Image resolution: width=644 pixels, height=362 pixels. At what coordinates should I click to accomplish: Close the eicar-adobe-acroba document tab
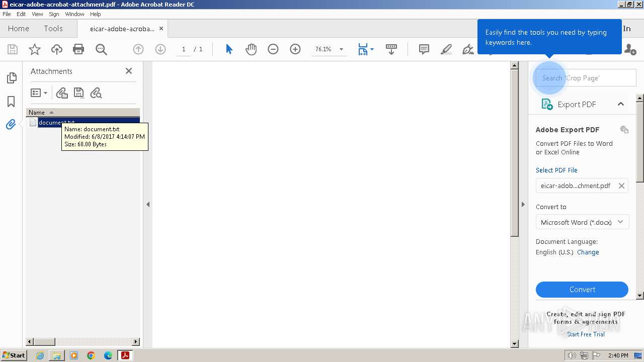coord(161,29)
